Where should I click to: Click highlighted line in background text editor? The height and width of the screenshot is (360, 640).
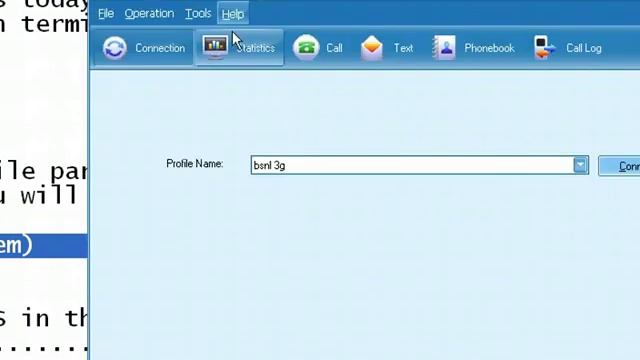(44, 246)
